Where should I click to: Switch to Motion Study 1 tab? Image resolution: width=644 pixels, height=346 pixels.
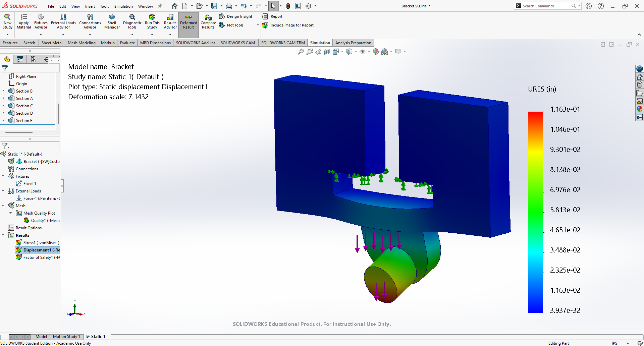click(x=66, y=337)
